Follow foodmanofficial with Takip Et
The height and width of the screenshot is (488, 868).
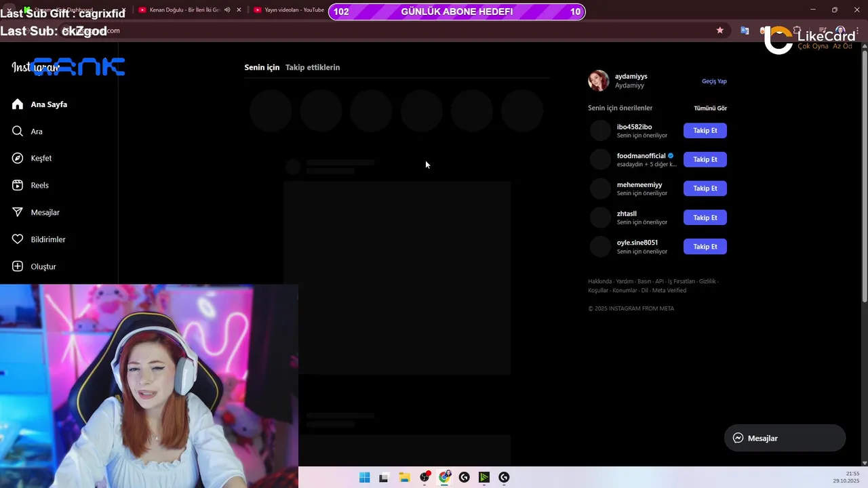pos(705,159)
